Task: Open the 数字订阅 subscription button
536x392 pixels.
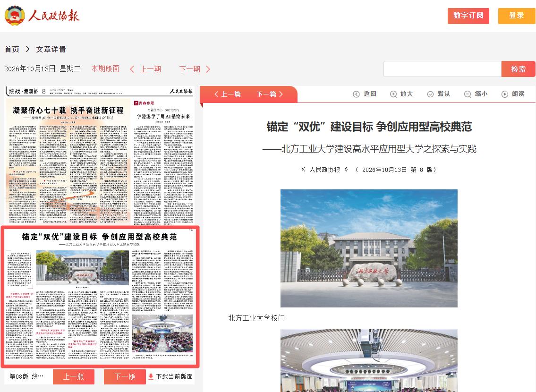Action: [468, 16]
